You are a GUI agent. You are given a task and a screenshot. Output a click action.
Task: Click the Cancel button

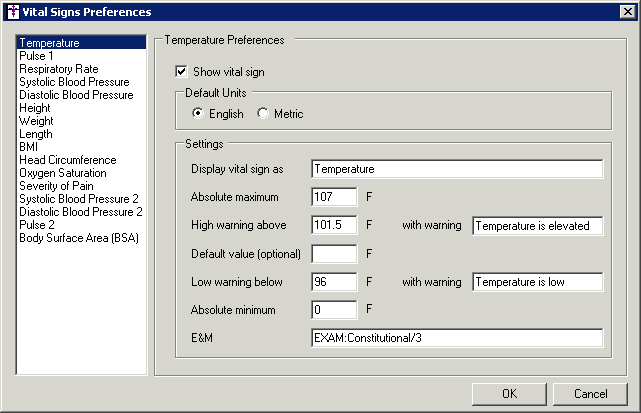pos(590,394)
